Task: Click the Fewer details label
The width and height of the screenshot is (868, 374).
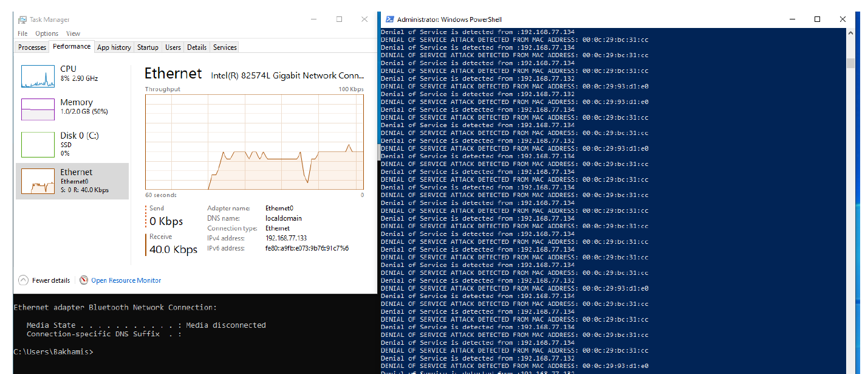Action: pos(51,280)
